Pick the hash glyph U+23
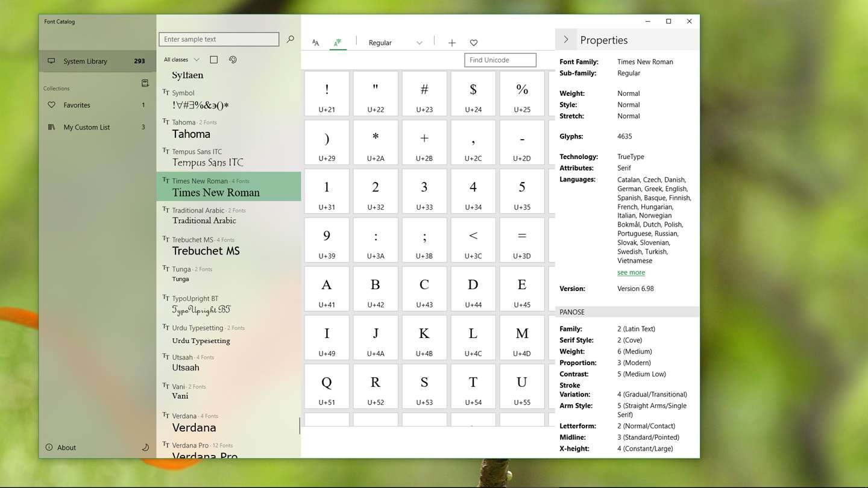Image resolution: width=868 pixels, height=488 pixels. 424,93
